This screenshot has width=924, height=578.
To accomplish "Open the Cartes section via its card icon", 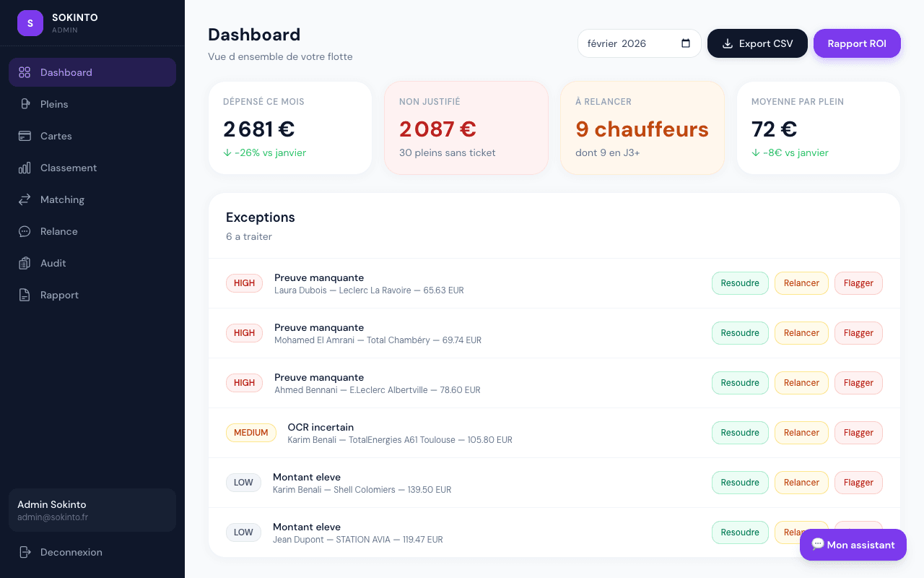I will click(x=25, y=136).
